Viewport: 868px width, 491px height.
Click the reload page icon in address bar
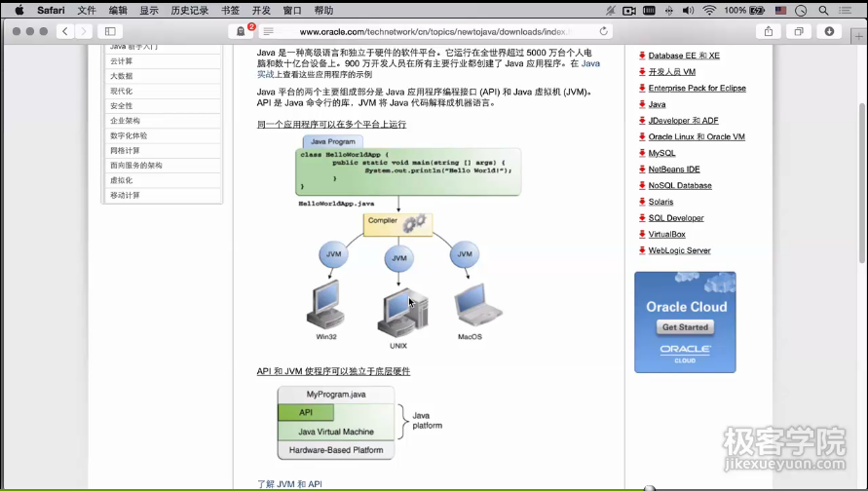(x=604, y=31)
